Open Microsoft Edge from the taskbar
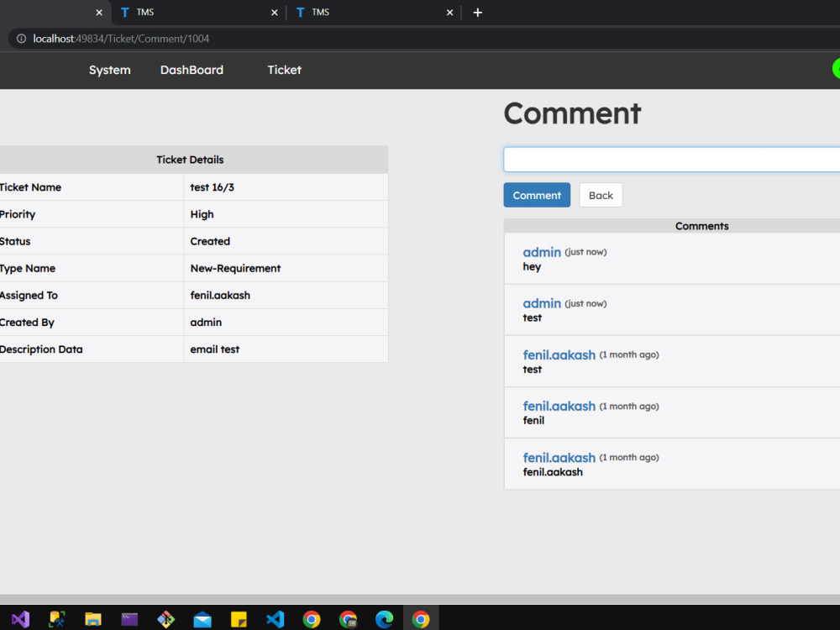840x630 pixels. pyautogui.click(x=384, y=619)
